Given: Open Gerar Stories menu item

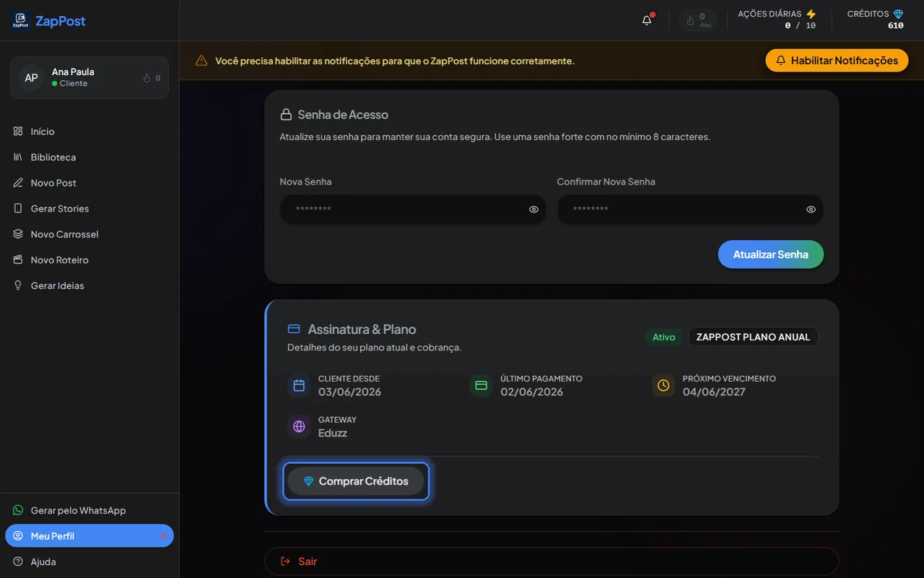Looking at the screenshot, I should (x=90, y=208).
